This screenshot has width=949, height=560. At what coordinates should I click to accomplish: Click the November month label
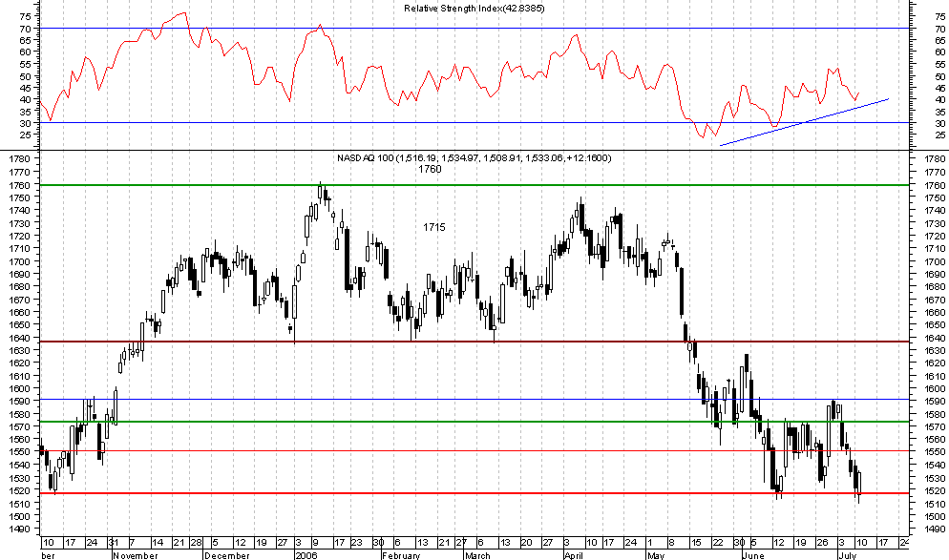tap(136, 555)
